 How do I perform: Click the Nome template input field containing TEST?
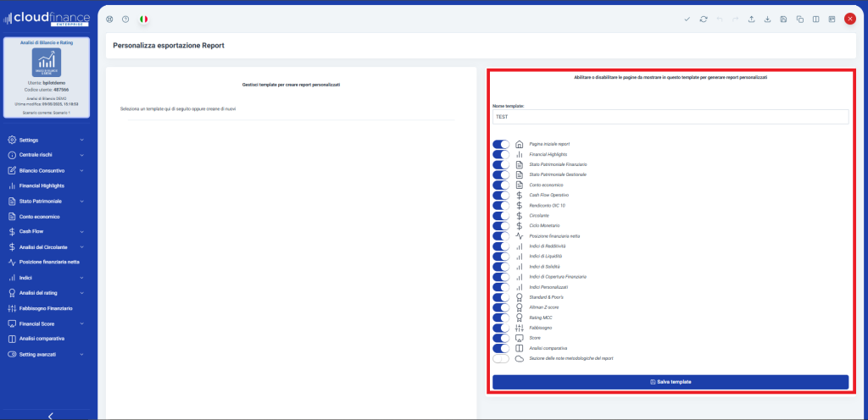point(670,117)
